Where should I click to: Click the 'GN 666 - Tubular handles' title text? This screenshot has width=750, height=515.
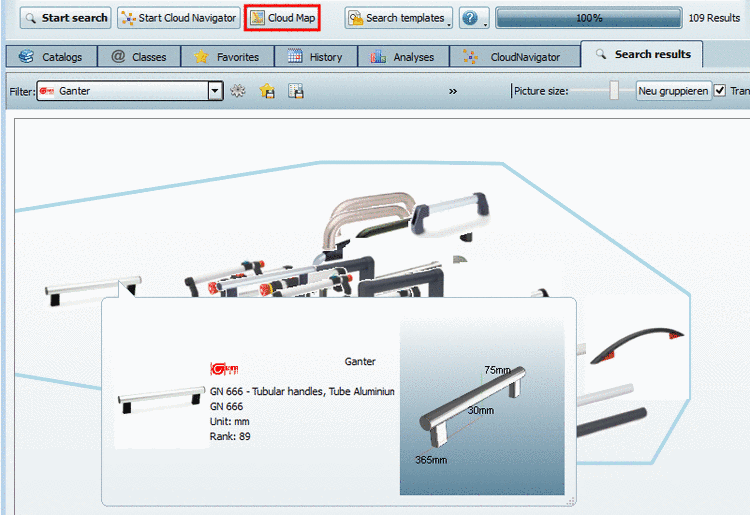click(x=302, y=391)
